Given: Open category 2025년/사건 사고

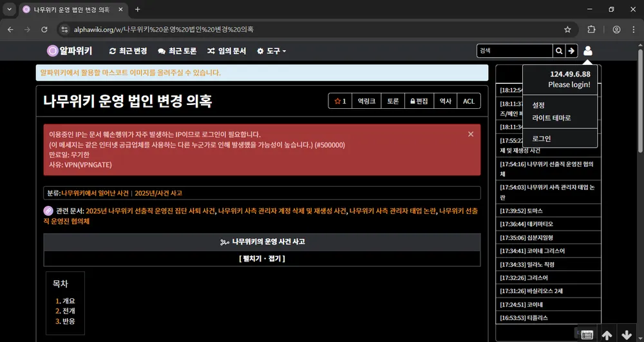Looking at the screenshot, I should click(x=158, y=193).
